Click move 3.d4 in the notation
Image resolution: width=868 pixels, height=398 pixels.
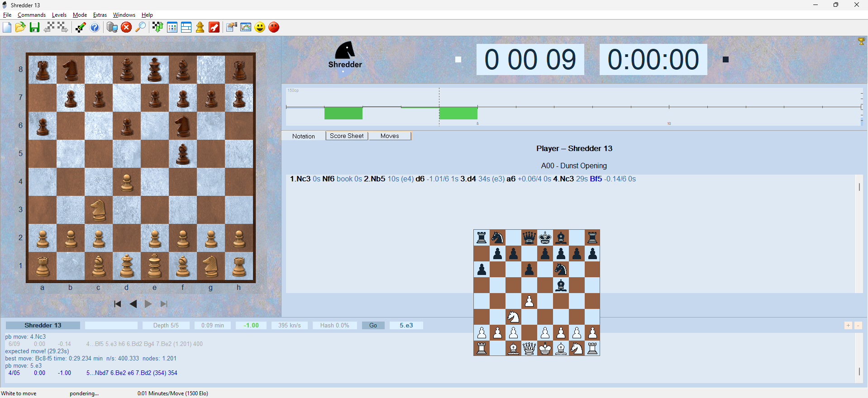click(x=468, y=179)
